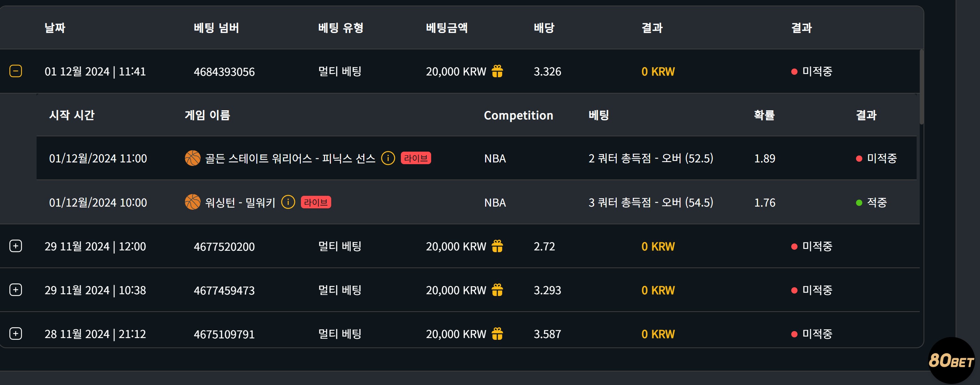This screenshot has height=385, width=980.
Task: Click the gift bonus icon for bet 4684393056
Action: tap(497, 71)
